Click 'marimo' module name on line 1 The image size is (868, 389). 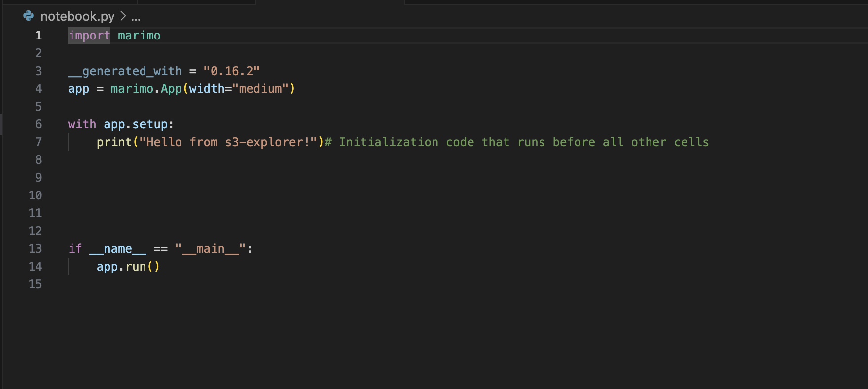(x=139, y=36)
